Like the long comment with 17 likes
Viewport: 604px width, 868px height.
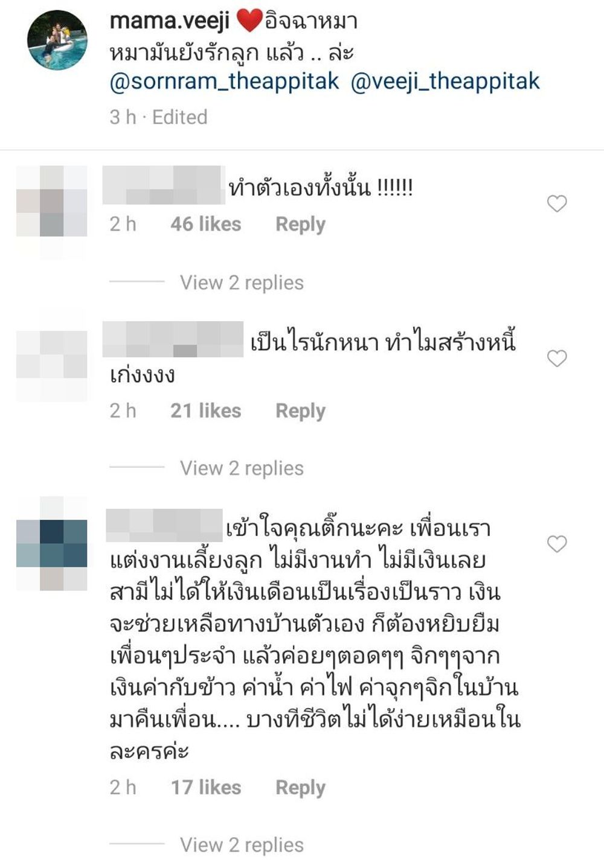point(556,544)
